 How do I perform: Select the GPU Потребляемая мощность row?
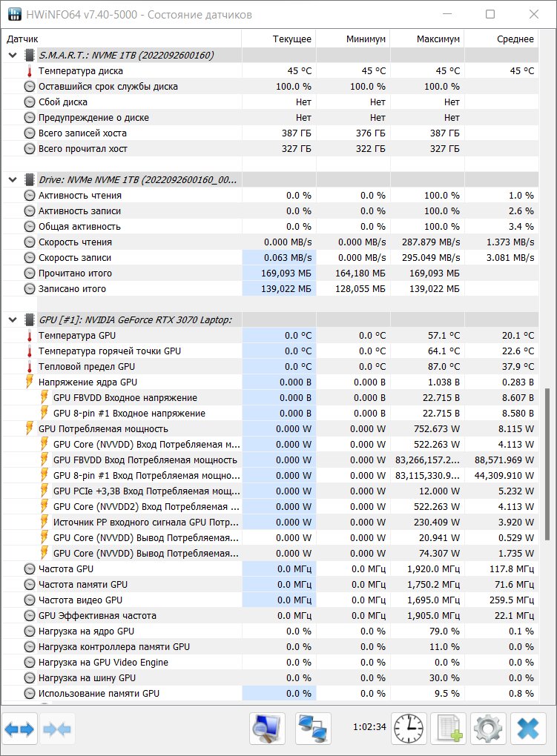click(270, 428)
